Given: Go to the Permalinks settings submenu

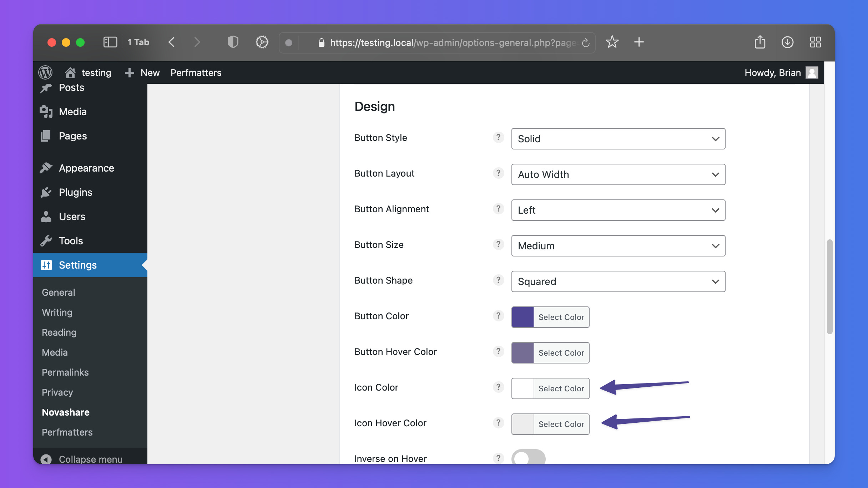Looking at the screenshot, I should 65,372.
